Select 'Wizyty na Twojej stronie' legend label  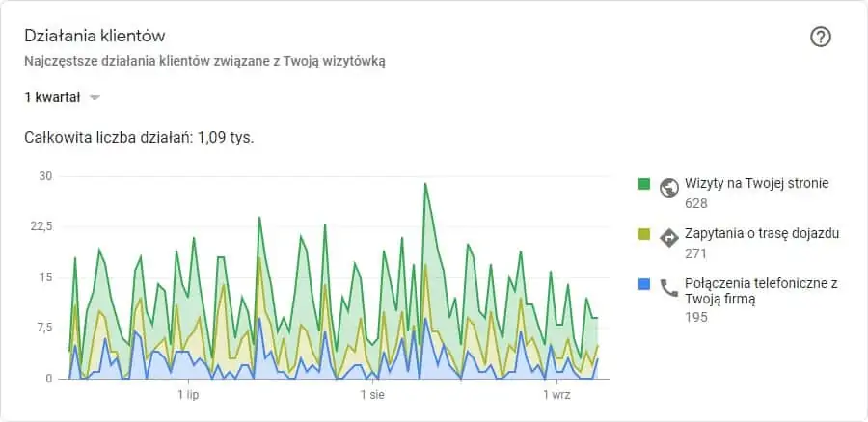pyautogui.click(x=757, y=183)
